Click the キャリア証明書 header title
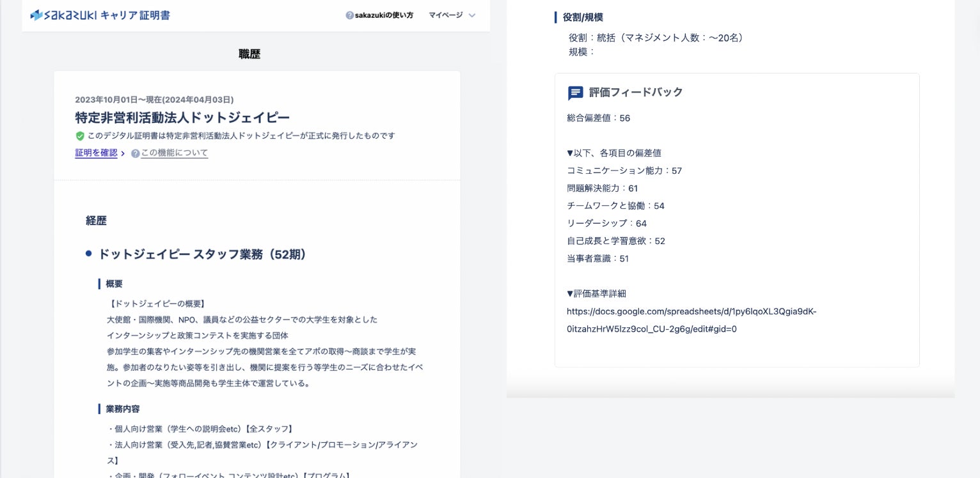Image resolution: width=980 pixels, height=478 pixels. coord(135,15)
